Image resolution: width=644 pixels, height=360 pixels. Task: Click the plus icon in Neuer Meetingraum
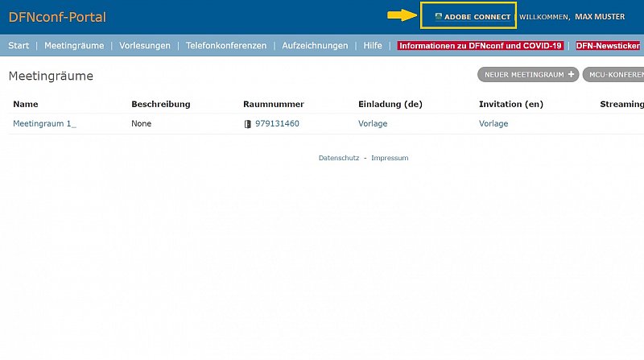click(x=571, y=74)
